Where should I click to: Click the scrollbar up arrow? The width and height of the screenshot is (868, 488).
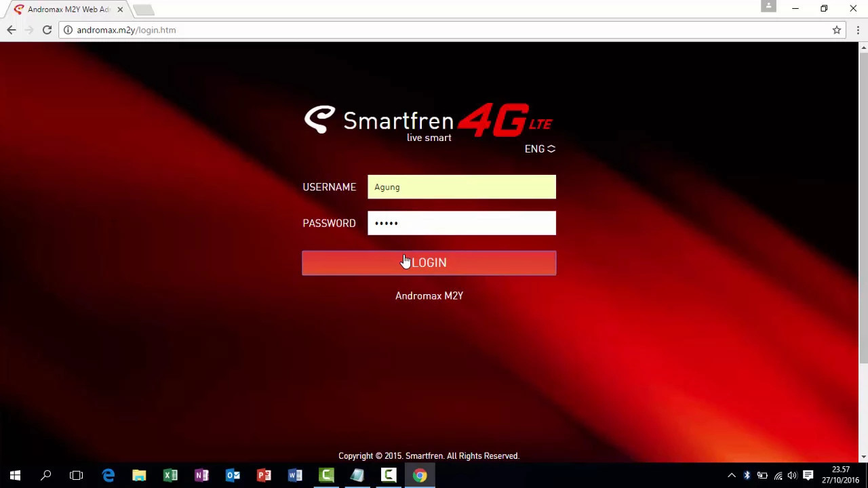(x=863, y=47)
